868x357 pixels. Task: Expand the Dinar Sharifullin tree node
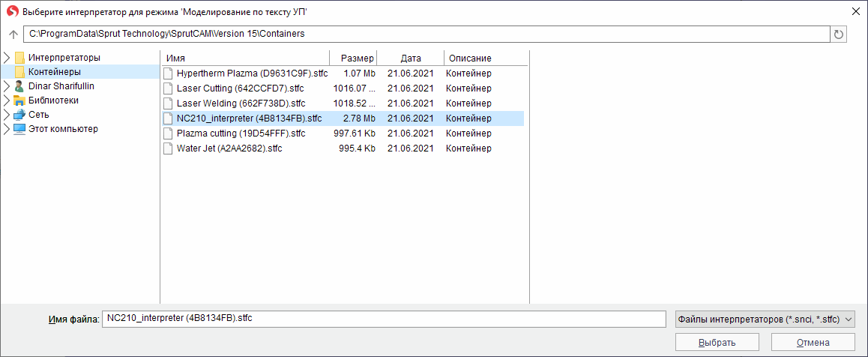point(7,86)
